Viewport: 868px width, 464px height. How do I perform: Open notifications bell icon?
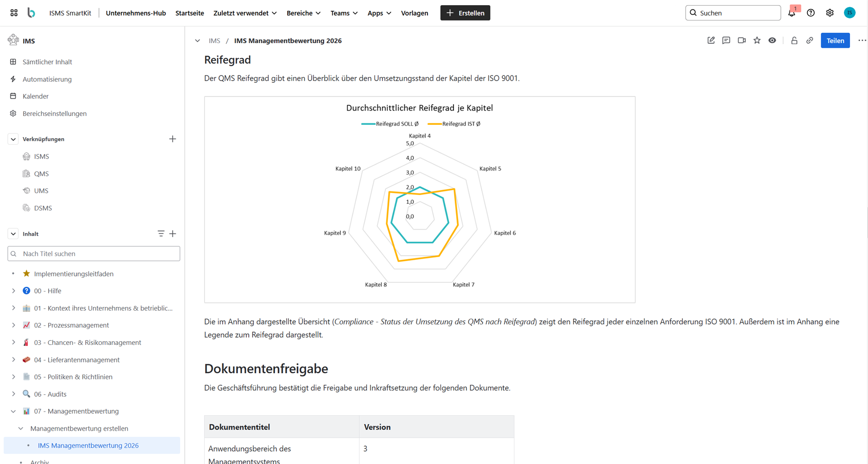792,13
